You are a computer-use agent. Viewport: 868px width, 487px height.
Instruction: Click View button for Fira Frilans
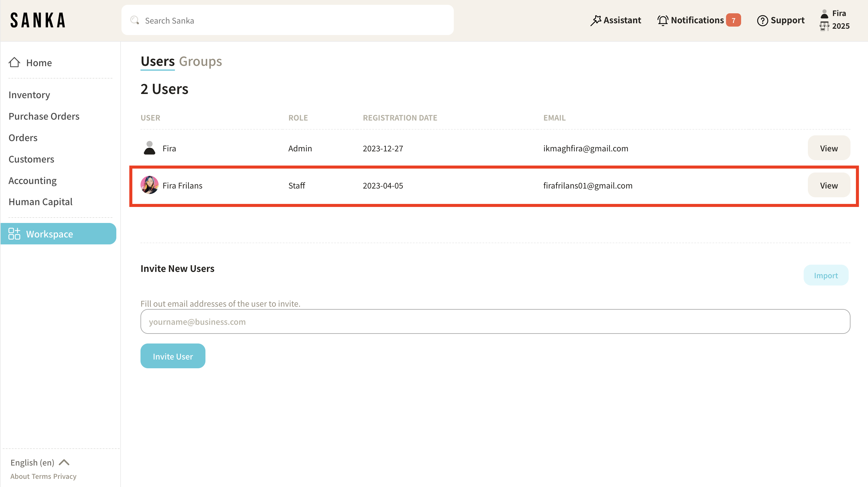(829, 185)
